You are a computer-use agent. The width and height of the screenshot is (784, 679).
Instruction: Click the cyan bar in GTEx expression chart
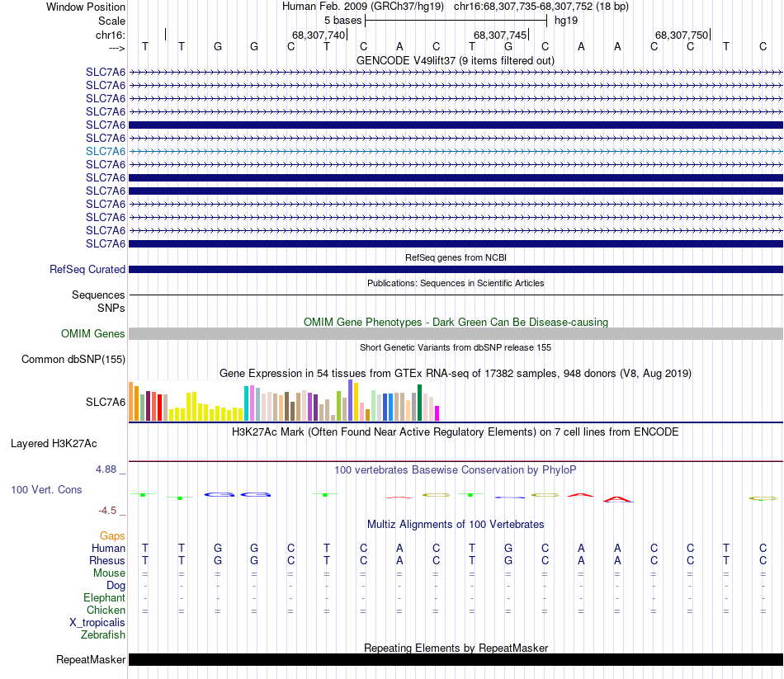point(247,403)
